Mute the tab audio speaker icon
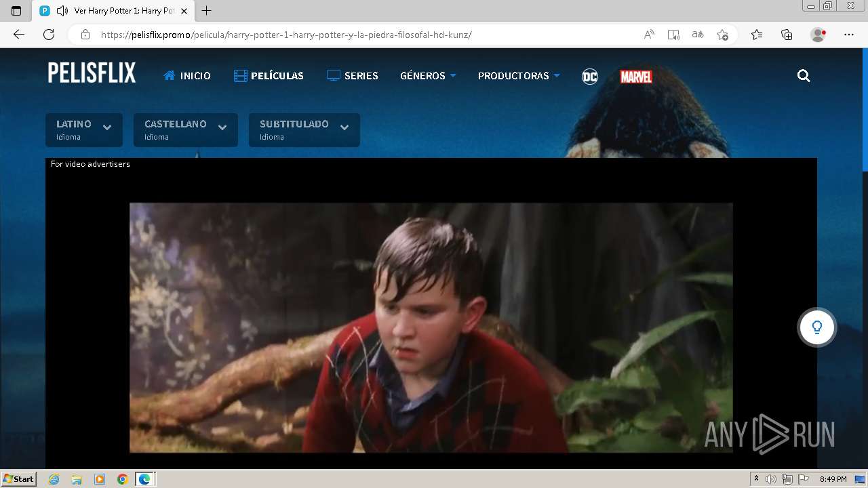868x488 pixels. 62,11
